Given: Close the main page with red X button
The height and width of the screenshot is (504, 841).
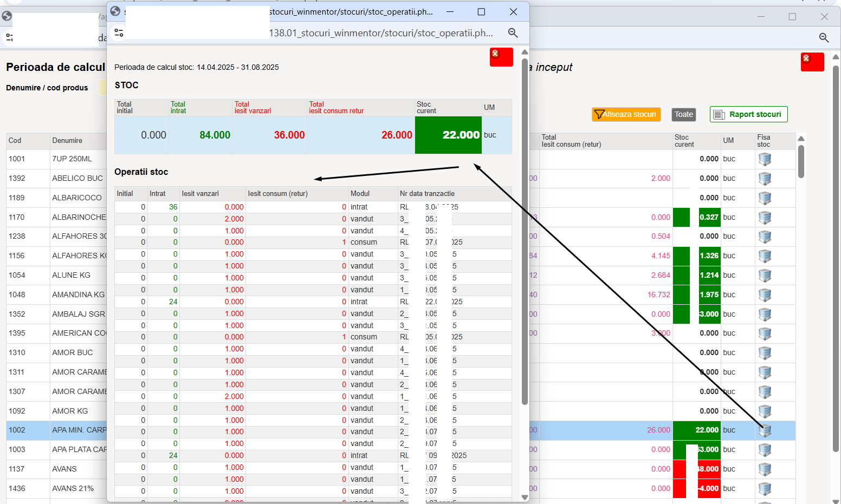Looking at the screenshot, I should 812,62.
